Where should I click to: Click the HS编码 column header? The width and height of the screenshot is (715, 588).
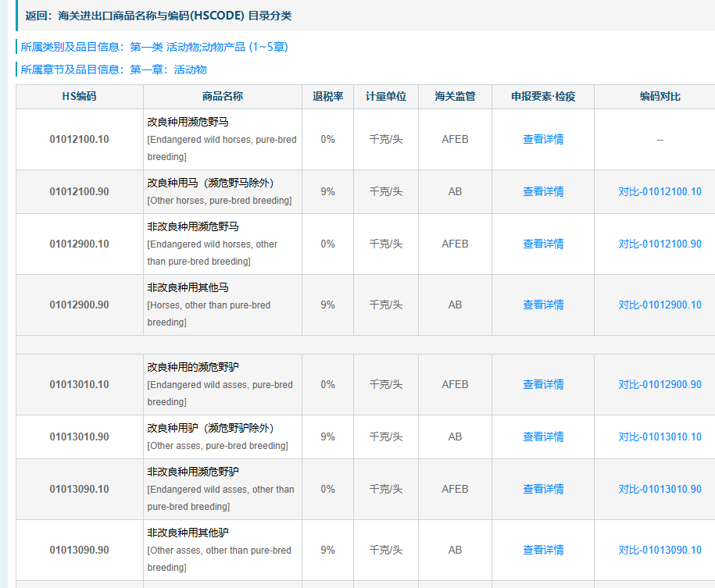click(x=80, y=97)
